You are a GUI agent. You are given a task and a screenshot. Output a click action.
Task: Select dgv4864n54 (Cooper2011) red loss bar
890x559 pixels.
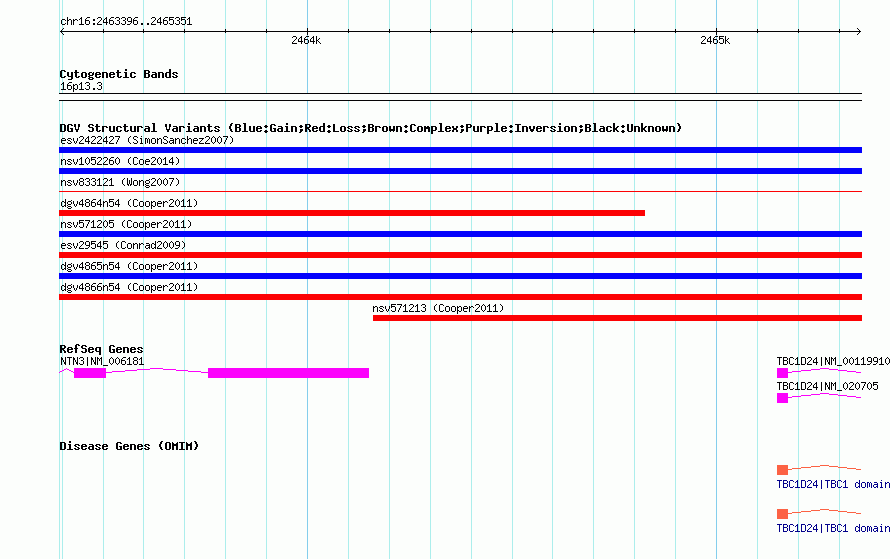(x=352, y=213)
